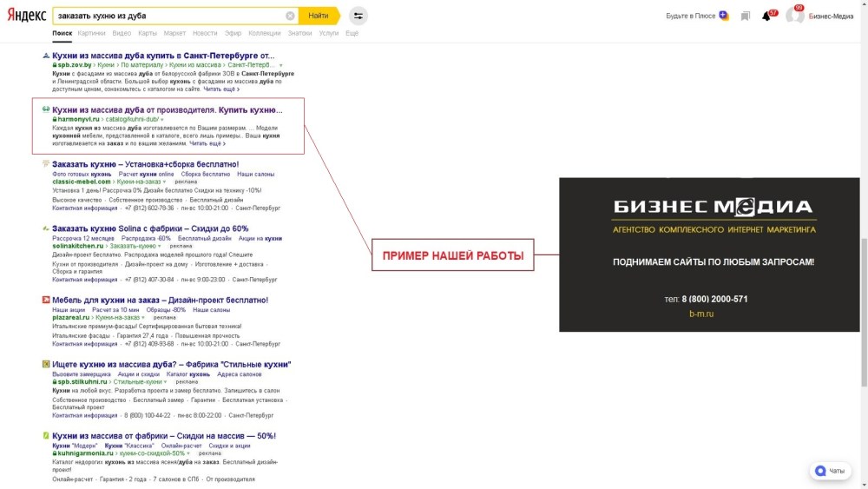Switch to Новости tab
The height and width of the screenshot is (489, 868).
pos(205,33)
